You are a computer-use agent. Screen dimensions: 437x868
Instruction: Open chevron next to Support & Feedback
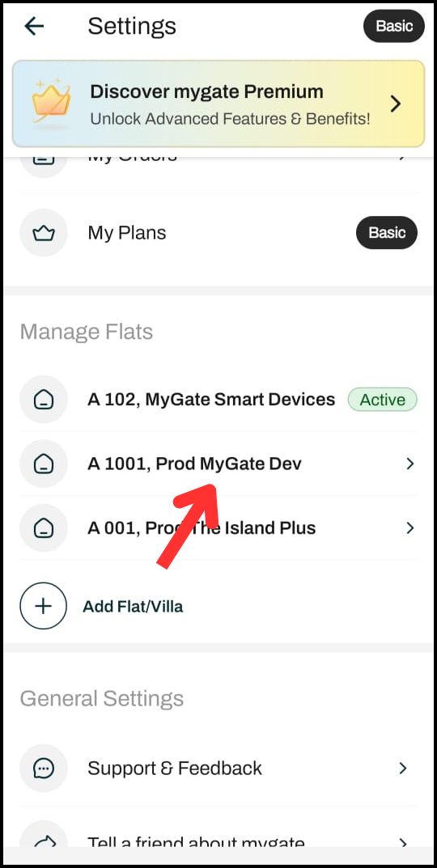(403, 768)
